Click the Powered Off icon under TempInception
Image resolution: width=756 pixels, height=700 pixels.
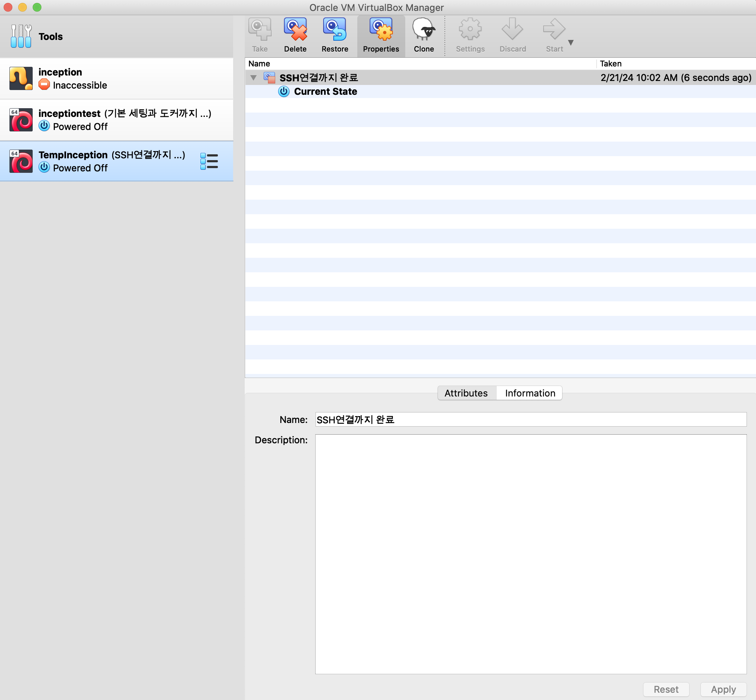click(44, 167)
